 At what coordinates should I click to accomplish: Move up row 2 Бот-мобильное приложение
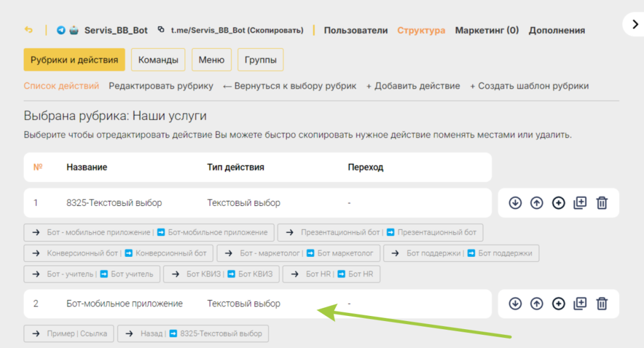tap(536, 303)
